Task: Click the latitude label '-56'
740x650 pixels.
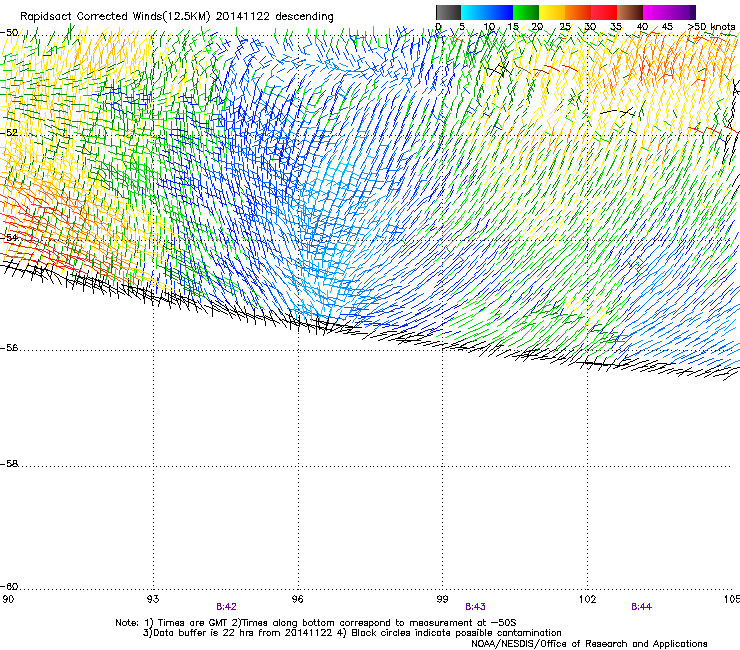Action: 9,348
